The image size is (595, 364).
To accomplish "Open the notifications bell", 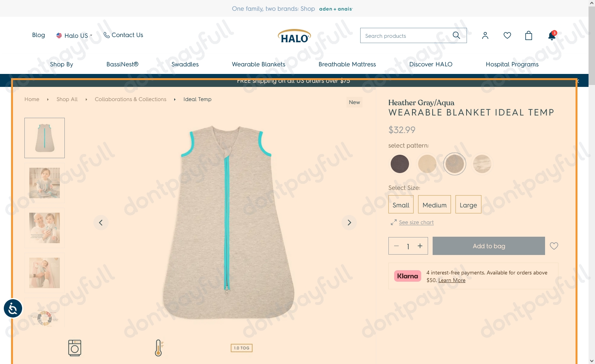I will coord(552,35).
